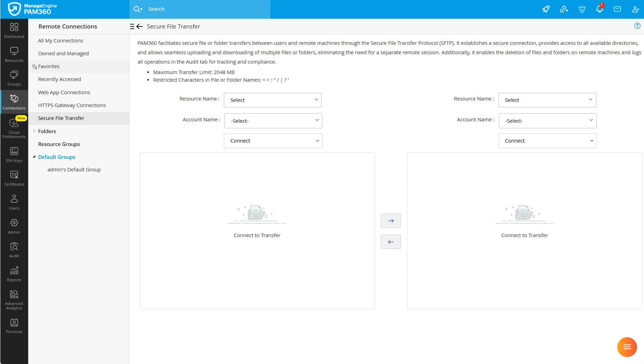Open the left Resource Name dropdown
Image resolution: width=644 pixels, height=364 pixels.
pyautogui.click(x=273, y=100)
